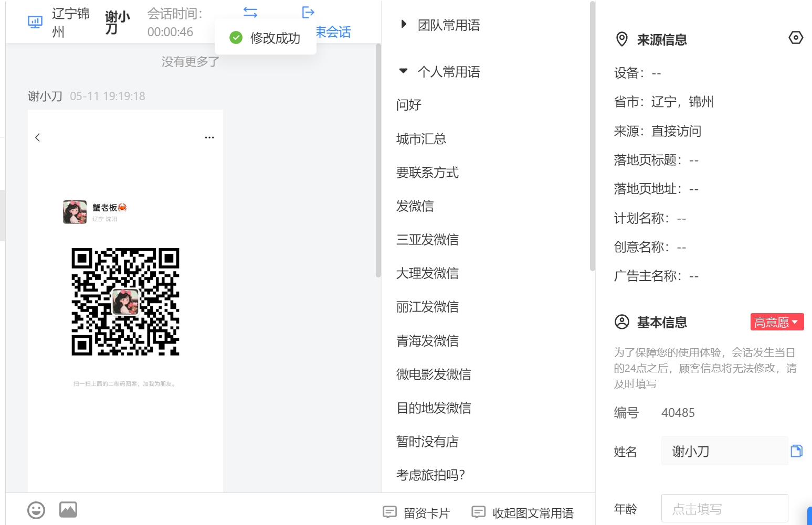Click the 没有更多了 text in chat

[x=191, y=62]
